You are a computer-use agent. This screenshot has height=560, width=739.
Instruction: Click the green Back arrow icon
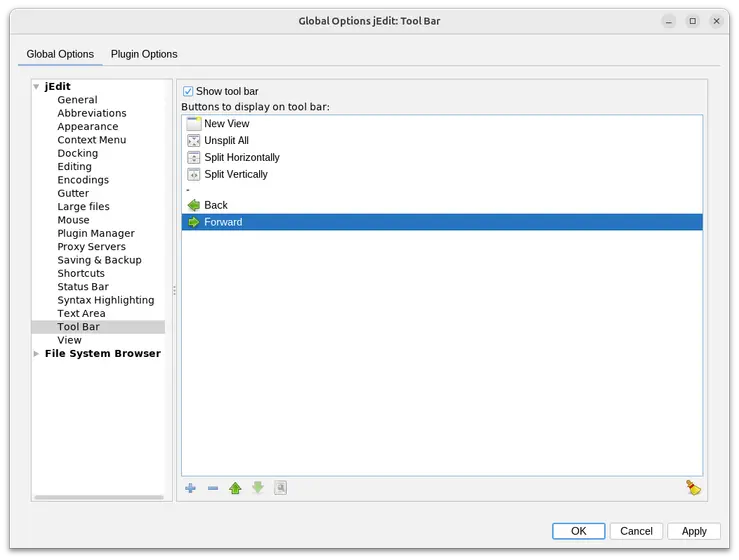(x=194, y=205)
